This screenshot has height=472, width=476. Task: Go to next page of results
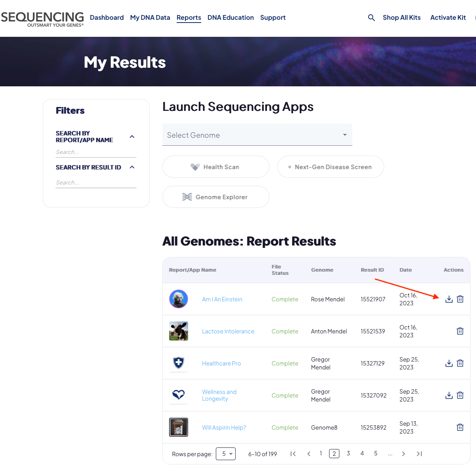(404, 454)
